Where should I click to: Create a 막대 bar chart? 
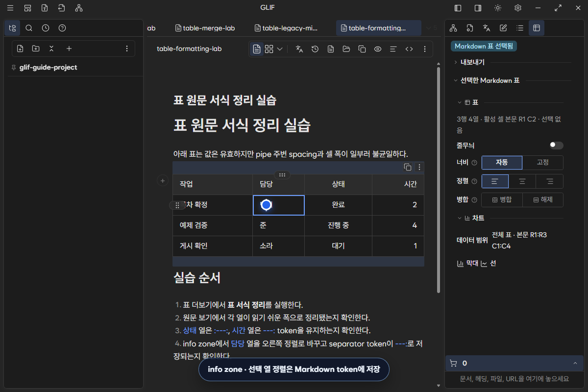(467, 264)
